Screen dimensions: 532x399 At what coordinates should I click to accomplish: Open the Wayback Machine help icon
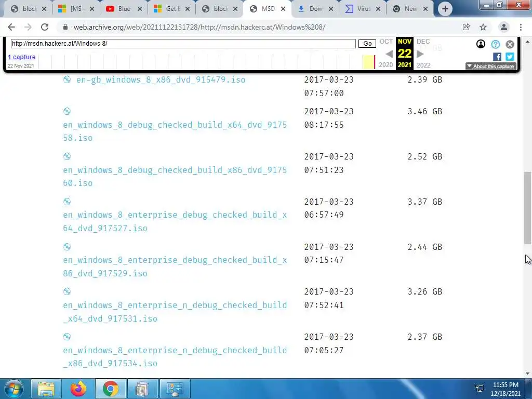click(x=495, y=44)
